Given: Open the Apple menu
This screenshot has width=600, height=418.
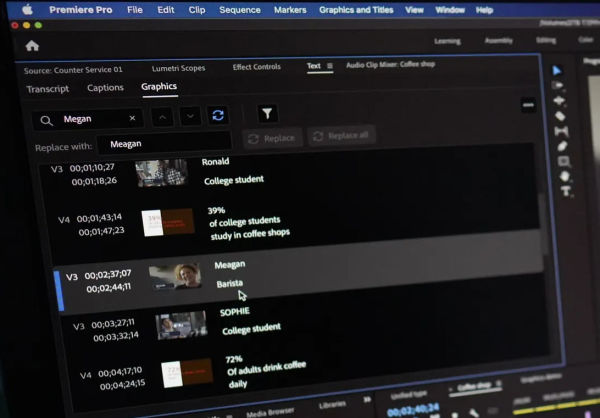Looking at the screenshot, I should (28, 10).
